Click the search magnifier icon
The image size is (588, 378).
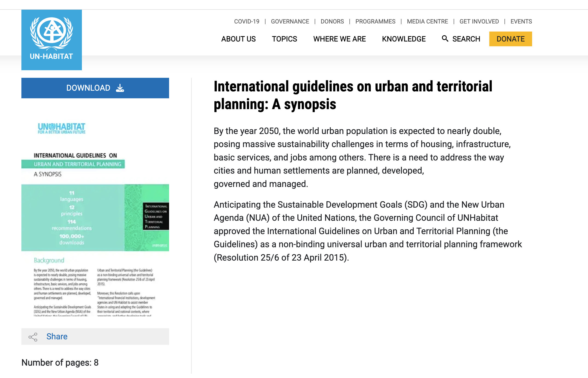[445, 38]
